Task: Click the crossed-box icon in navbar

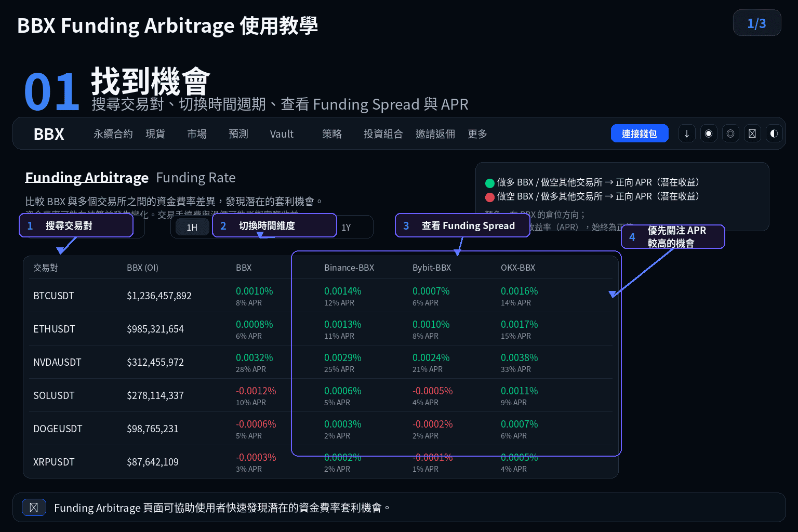Action: pos(752,134)
